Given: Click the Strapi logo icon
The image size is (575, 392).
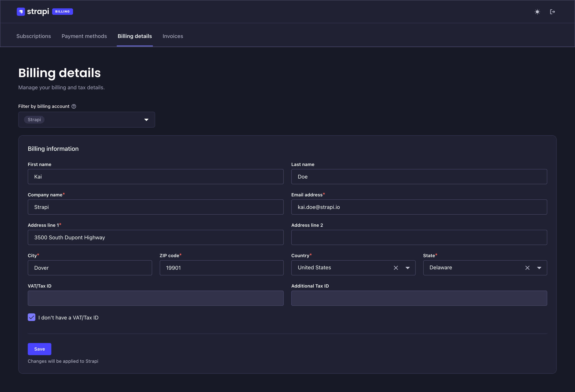Looking at the screenshot, I should pos(21,12).
